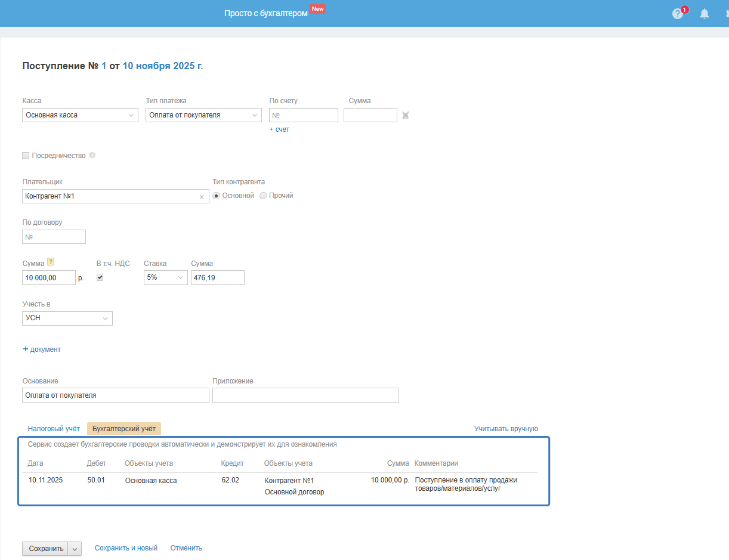The width and height of the screenshot is (729, 560).
Task: Expand the Тип платежа dropdown
Action: tap(203, 115)
